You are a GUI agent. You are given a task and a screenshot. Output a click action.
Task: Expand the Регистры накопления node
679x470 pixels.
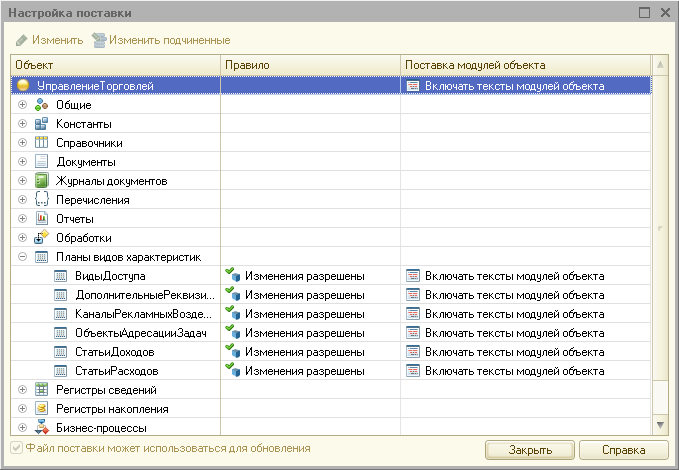click(23, 408)
